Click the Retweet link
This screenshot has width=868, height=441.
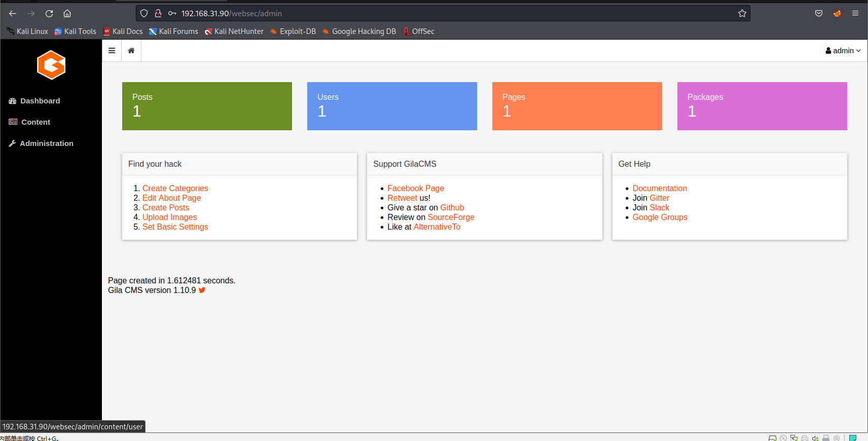402,198
